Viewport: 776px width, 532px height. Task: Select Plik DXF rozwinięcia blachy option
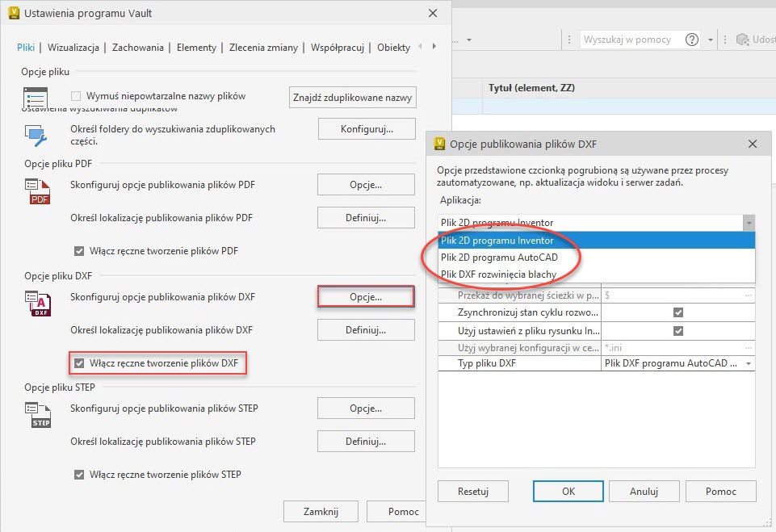597,274
